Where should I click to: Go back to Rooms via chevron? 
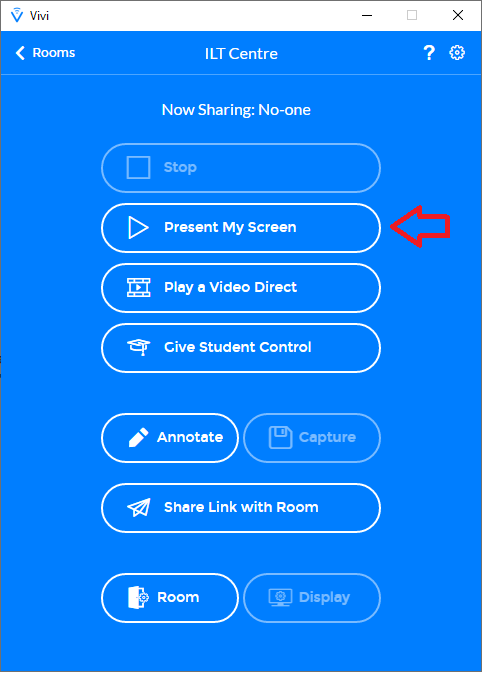click(20, 53)
